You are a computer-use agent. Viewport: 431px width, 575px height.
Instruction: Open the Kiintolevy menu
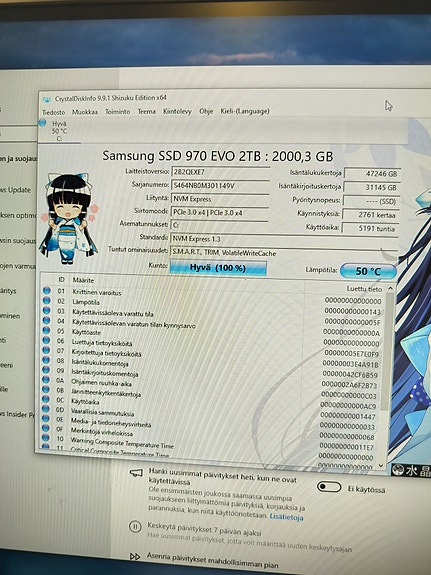click(x=177, y=111)
